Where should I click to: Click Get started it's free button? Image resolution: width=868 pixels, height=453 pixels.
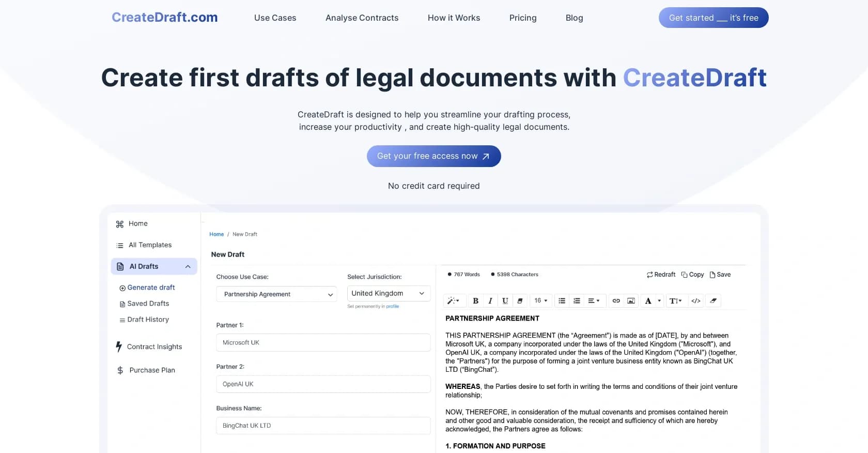point(714,18)
